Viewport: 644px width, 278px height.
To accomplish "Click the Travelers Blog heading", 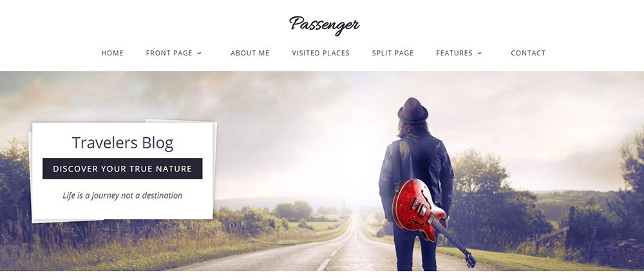I will tap(122, 143).
